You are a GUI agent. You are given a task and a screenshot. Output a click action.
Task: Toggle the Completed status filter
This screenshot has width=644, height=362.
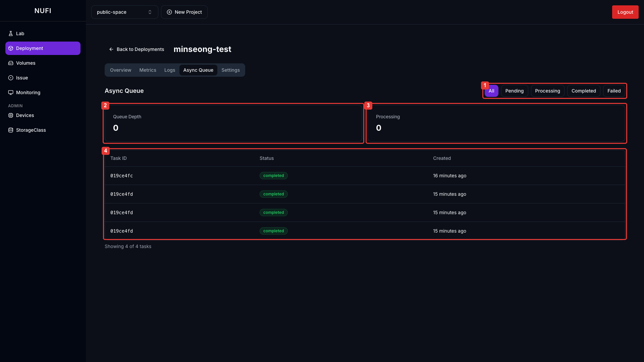tap(583, 91)
